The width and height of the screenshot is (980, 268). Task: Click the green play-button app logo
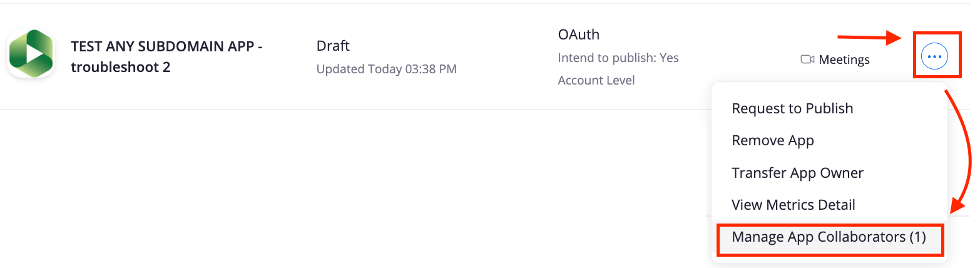click(30, 53)
